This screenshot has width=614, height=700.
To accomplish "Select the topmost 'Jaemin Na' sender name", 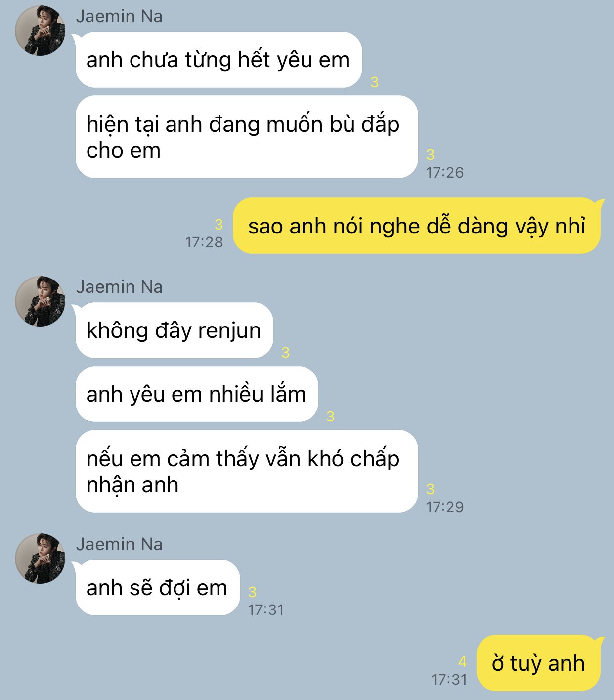I will pos(119,16).
